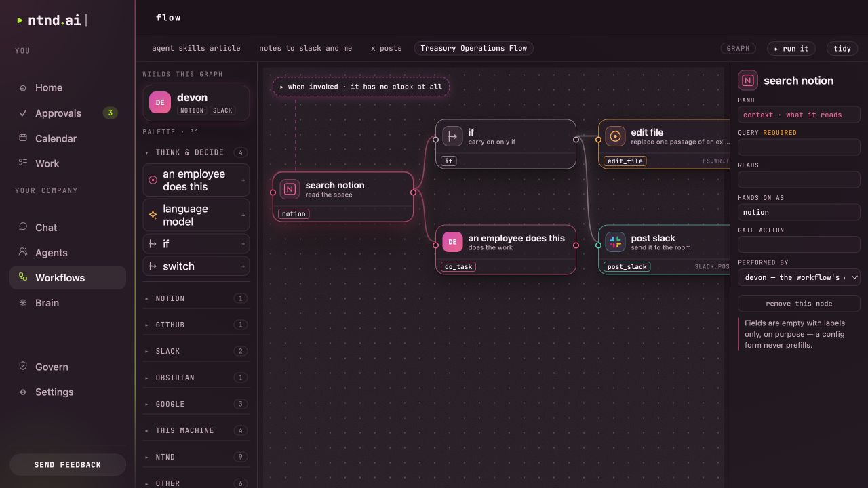This screenshot has width=868, height=488.
Task: Click the Approvals checkmark icon
Action: pyautogui.click(x=23, y=113)
